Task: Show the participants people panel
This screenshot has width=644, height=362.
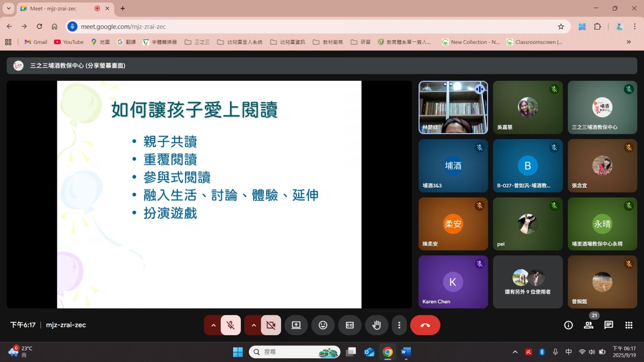Action: click(x=588, y=325)
